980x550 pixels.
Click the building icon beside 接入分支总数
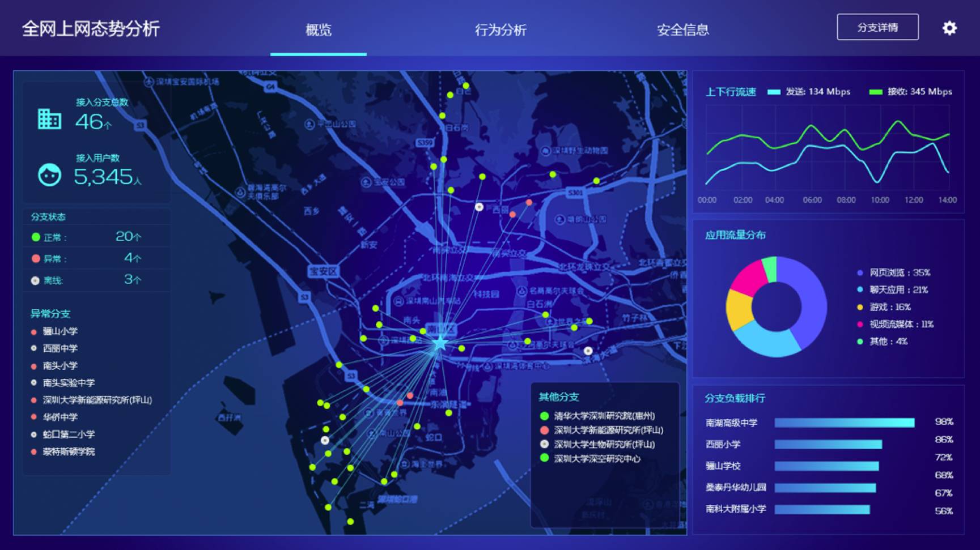point(49,119)
